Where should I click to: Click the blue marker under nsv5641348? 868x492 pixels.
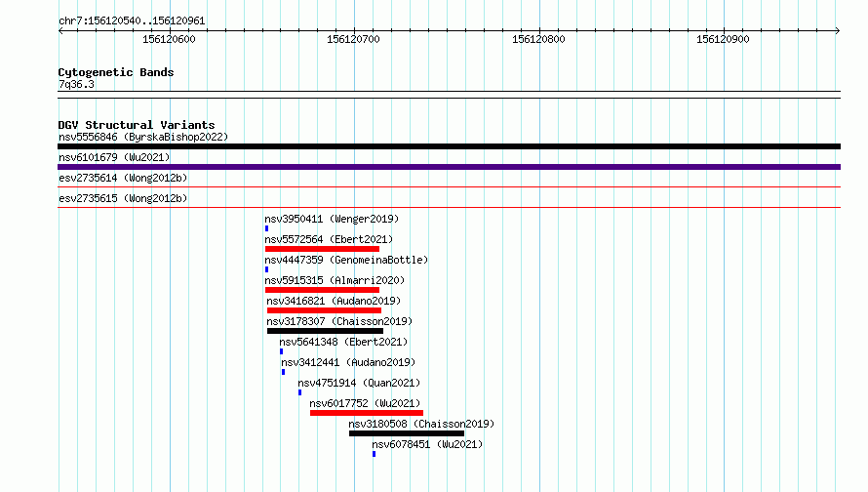281,351
